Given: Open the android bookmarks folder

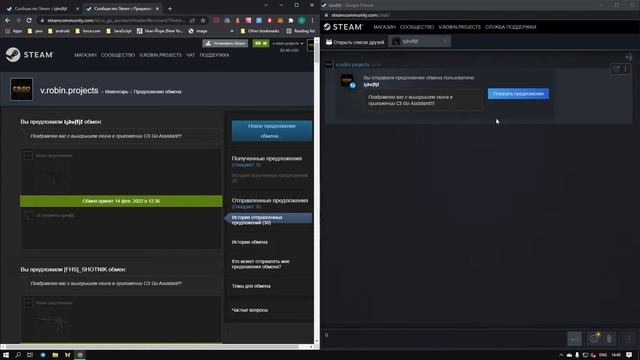Looking at the screenshot, I should tap(59, 31).
